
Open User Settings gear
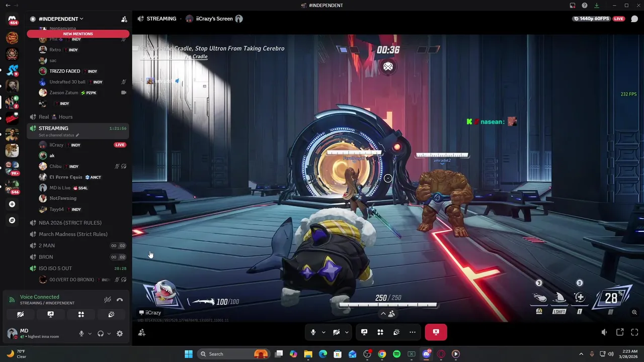(x=120, y=333)
